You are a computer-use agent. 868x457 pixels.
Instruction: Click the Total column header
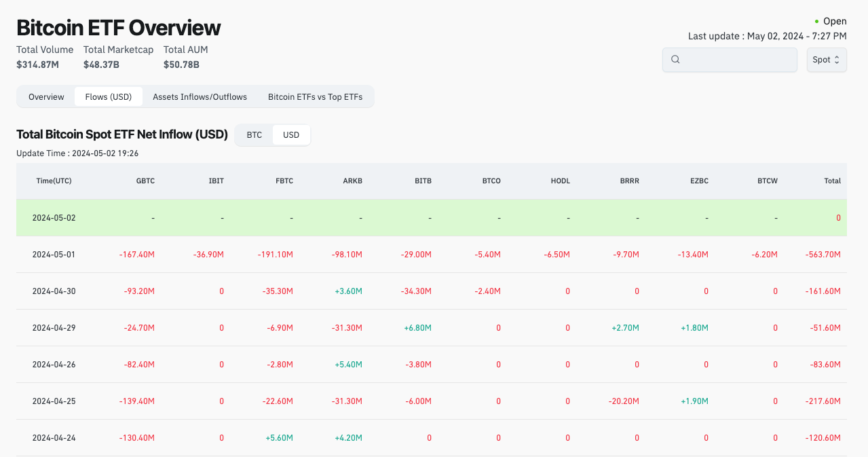pos(833,181)
